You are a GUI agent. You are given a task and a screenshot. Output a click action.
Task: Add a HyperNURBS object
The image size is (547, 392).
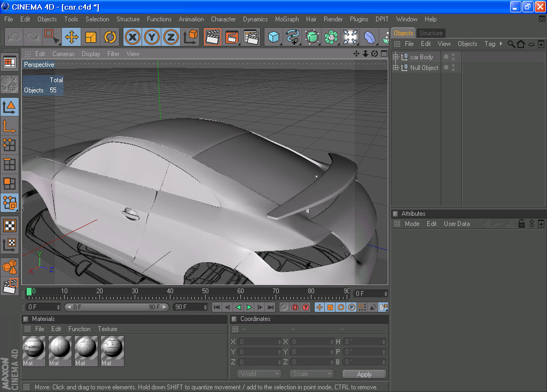tap(312, 37)
